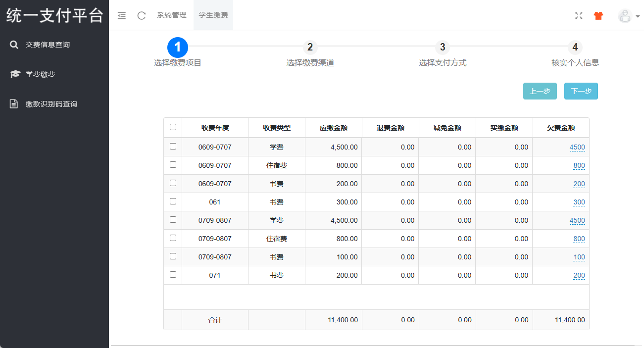Click 欠费金额 link 4500 for 0709-0807 学费
644x348 pixels.
pos(577,220)
